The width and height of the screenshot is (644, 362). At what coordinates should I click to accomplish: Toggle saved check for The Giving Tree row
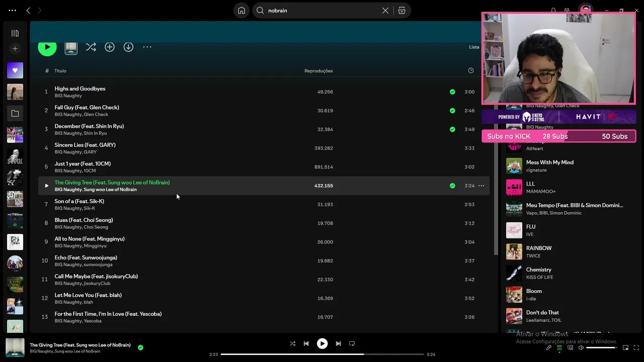point(452,186)
